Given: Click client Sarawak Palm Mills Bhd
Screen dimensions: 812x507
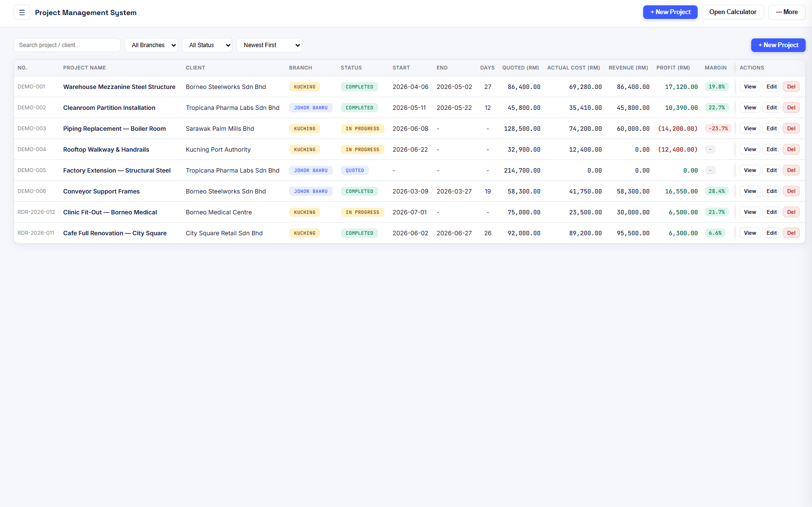Looking at the screenshot, I should [220, 129].
